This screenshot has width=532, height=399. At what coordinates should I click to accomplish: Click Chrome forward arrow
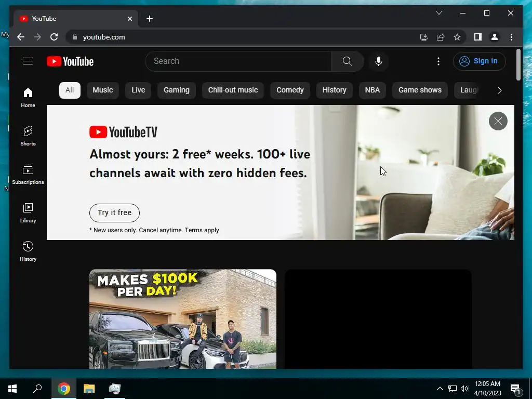pyautogui.click(x=37, y=37)
